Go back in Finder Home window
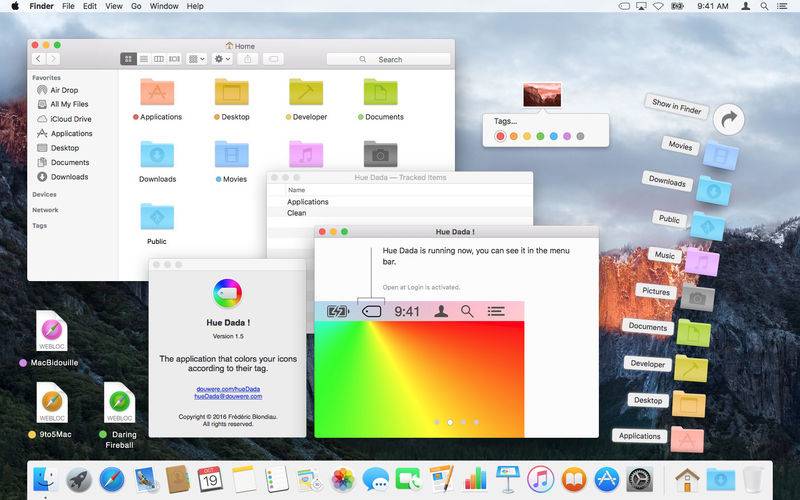The height and width of the screenshot is (500, 800). (38, 59)
